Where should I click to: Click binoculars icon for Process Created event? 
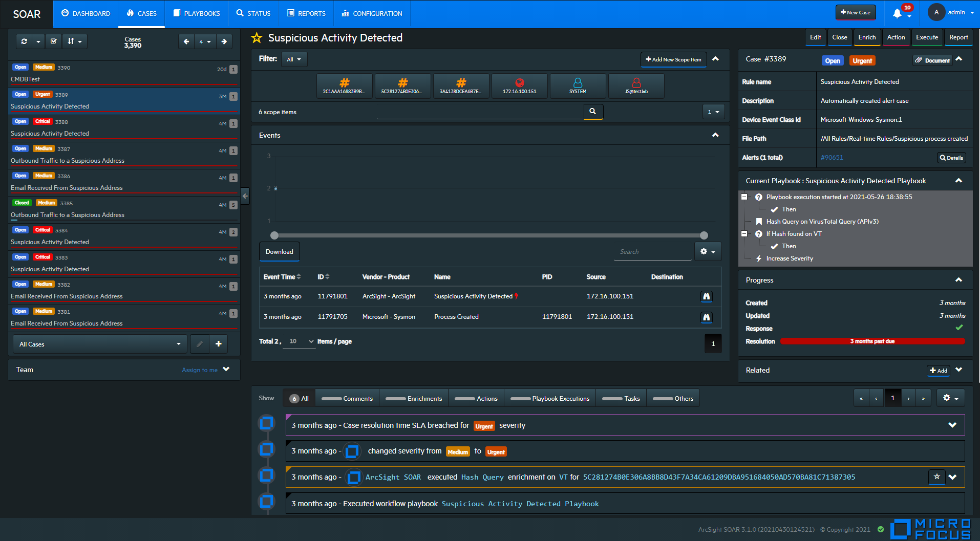coord(706,317)
